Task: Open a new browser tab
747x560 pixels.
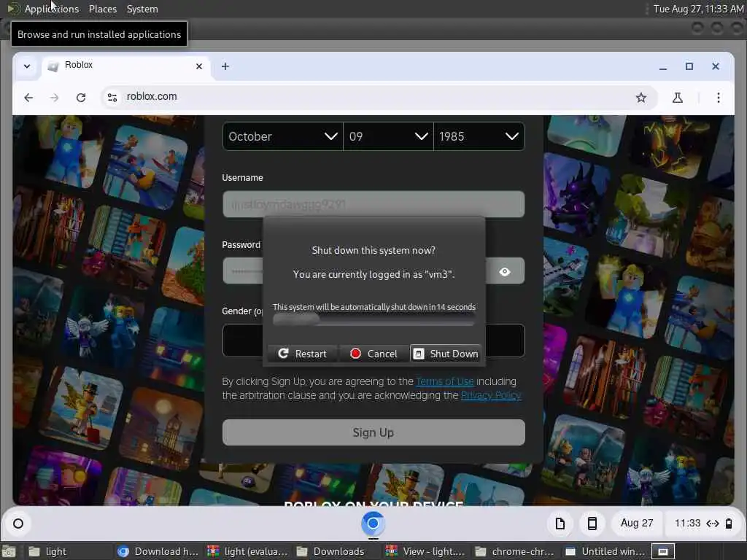Action: tap(225, 66)
